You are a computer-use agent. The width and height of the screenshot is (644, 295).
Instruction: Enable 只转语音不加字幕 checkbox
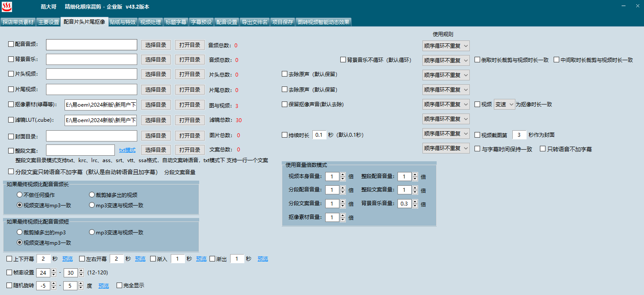click(x=543, y=149)
